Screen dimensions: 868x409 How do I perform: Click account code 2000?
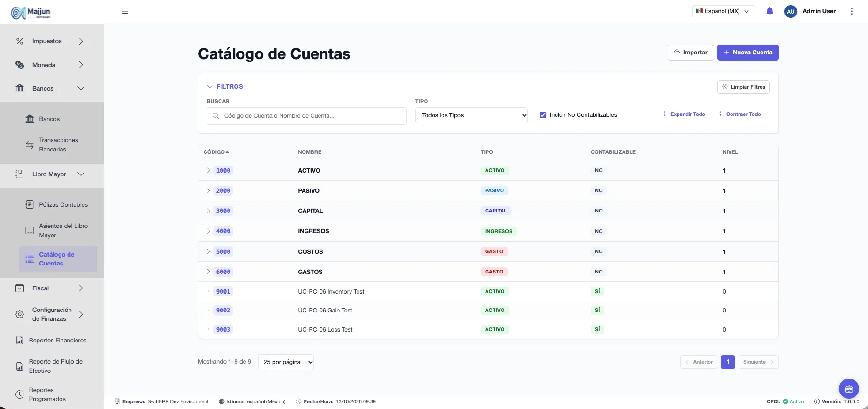(x=223, y=190)
